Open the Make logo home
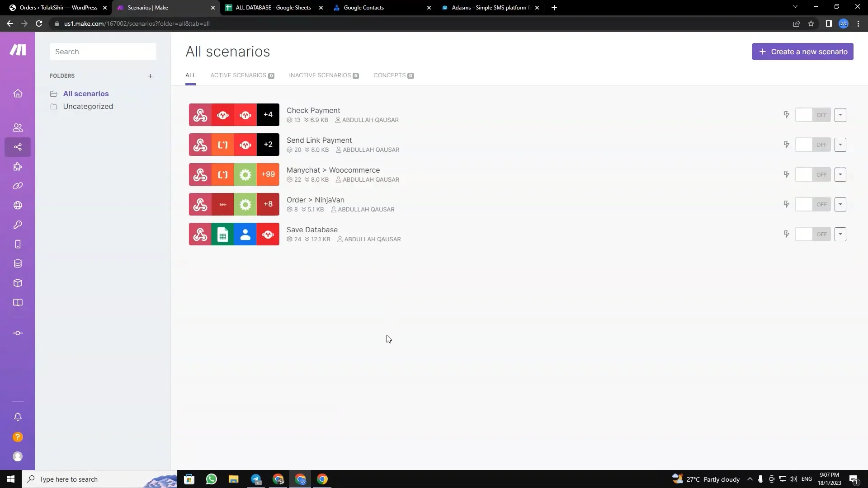Screen dimensions: 868x488 [18, 50]
